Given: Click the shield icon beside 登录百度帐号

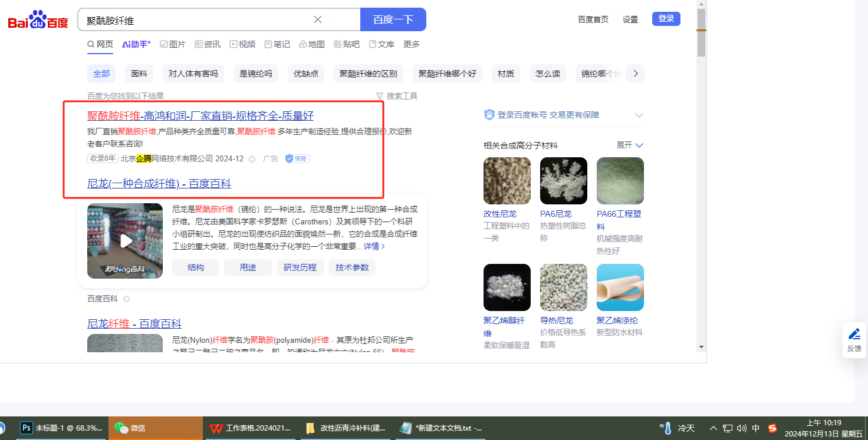Looking at the screenshot, I should 489,115.
